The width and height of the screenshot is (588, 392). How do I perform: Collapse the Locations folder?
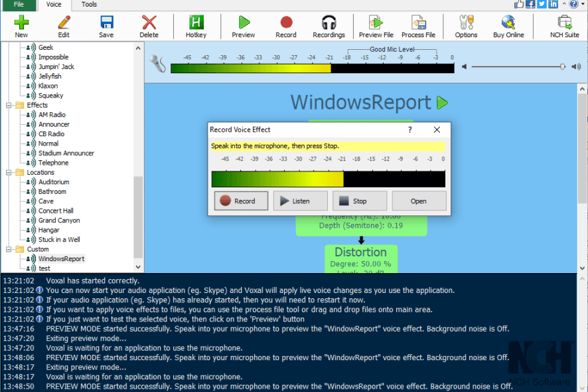9,172
